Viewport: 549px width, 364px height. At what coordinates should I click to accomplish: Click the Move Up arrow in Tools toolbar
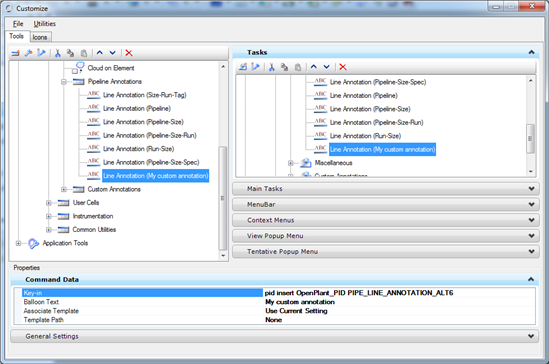[x=100, y=52]
